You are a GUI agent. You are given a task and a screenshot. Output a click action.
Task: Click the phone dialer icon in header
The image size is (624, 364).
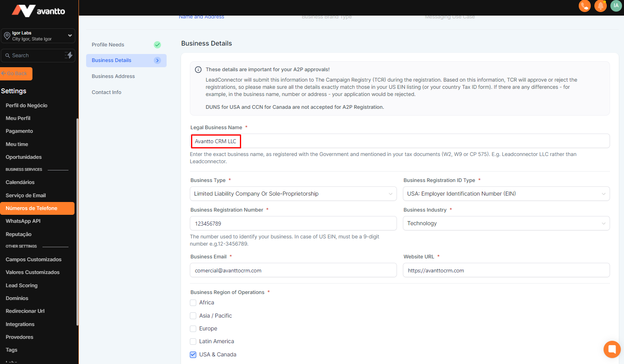(584, 6)
